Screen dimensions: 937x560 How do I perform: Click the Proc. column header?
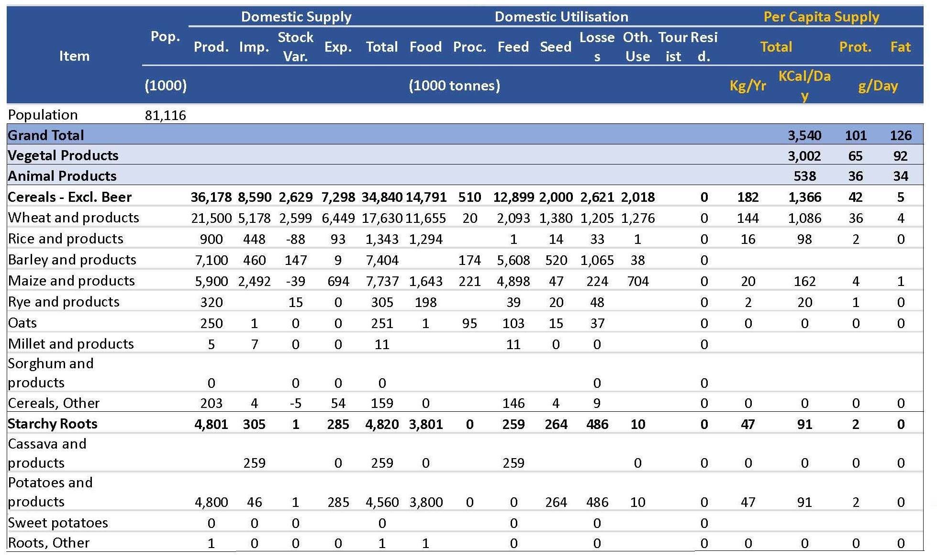tap(469, 47)
